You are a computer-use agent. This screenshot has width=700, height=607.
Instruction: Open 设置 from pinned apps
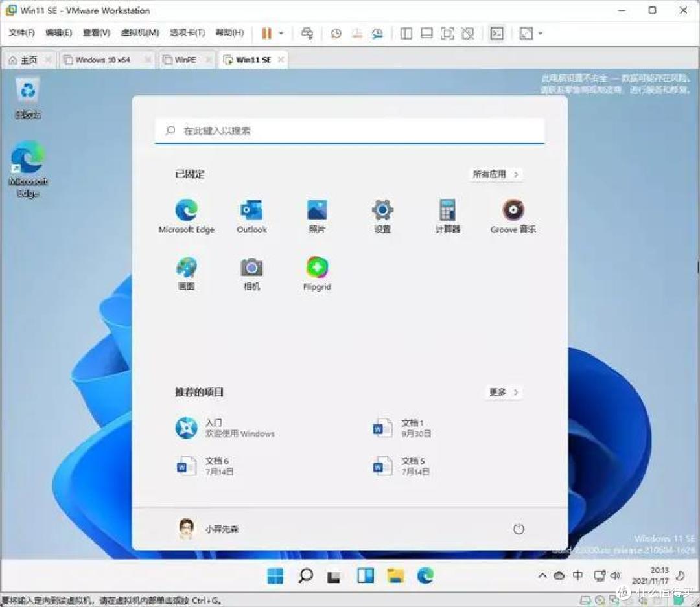click(x=382, y=216)
